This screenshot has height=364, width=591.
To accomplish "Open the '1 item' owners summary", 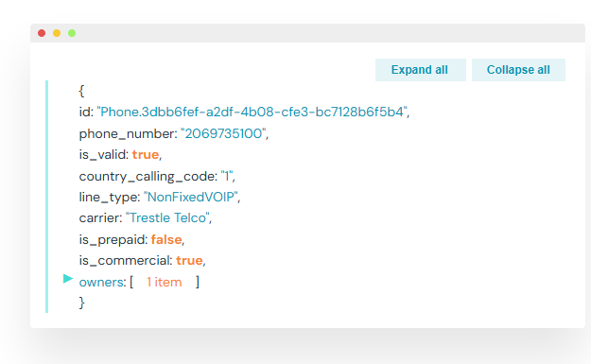I will 164,283.
